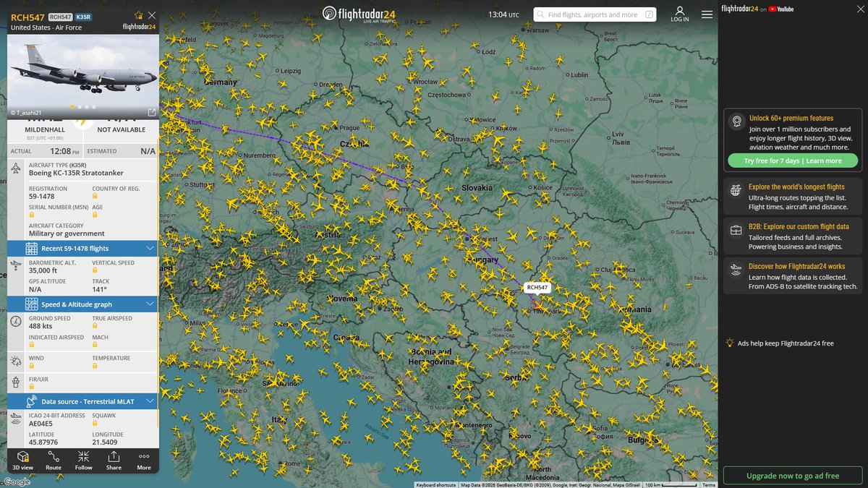This screenshot has width=868, height=488.
Task: Click the locked Country of Reg. padlock
Action: 95,196
